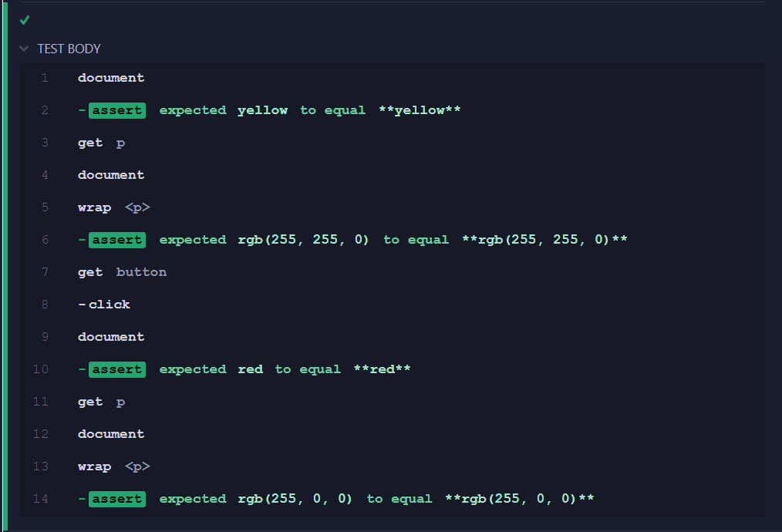Click the TEST BODY label
Image resolution: width=782 pixels, height=532 pixels.
69,49
